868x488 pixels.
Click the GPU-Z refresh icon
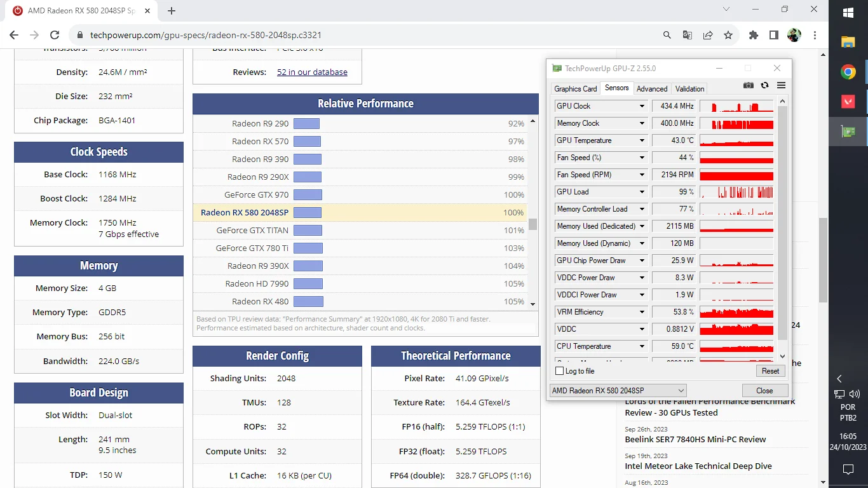(x=765, y=86)
